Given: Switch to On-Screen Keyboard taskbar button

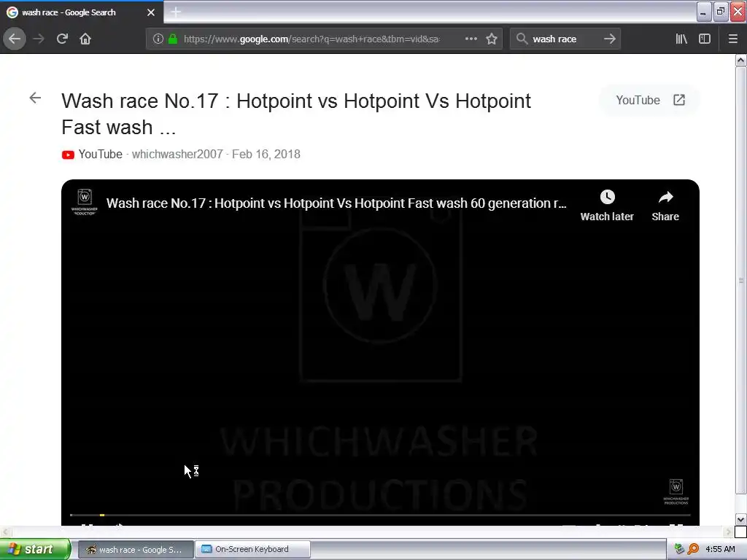Looking at the screenshot, I should [253, 550].
